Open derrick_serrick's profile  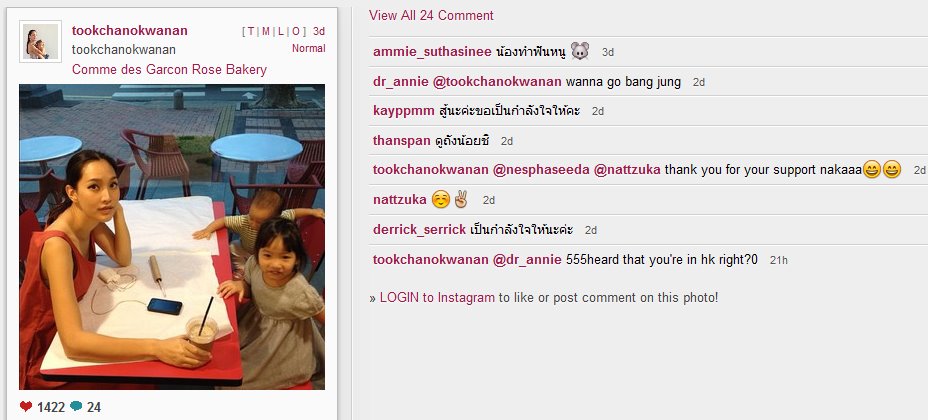[419, 230]
